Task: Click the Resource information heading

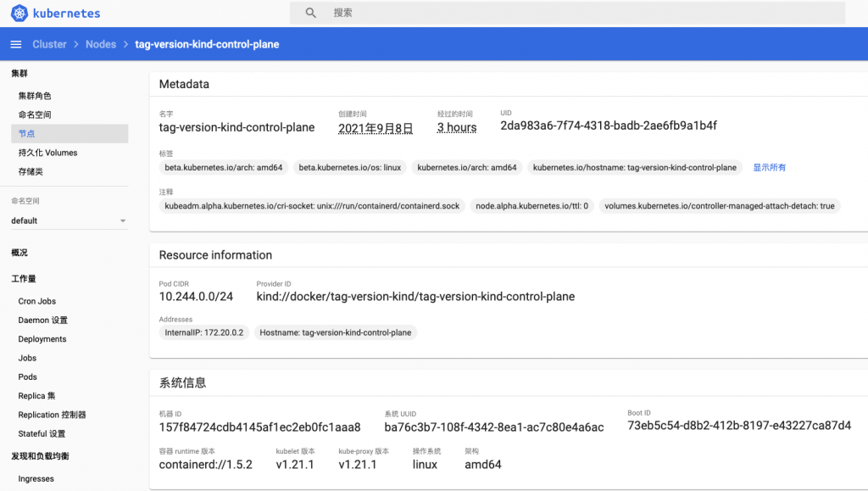Action: pyautogui.click(x=215, y=255)
